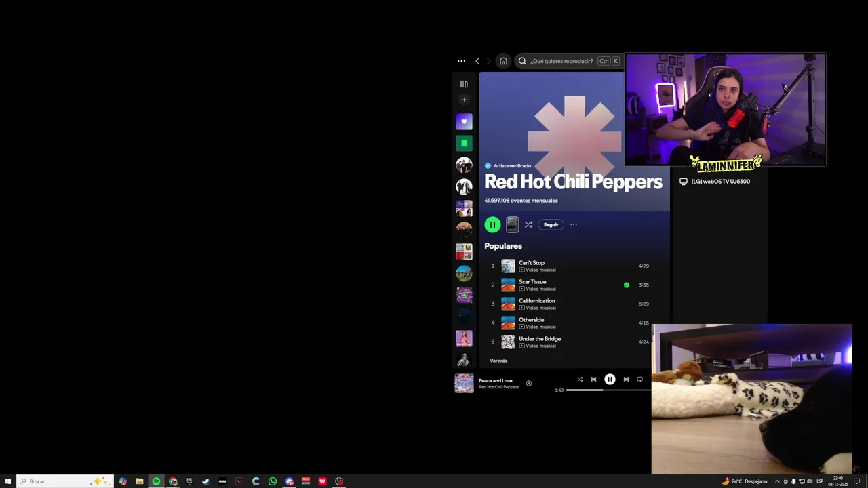Add Peace and Love to liked songs
868x488 pixels.
pos(529,383)
